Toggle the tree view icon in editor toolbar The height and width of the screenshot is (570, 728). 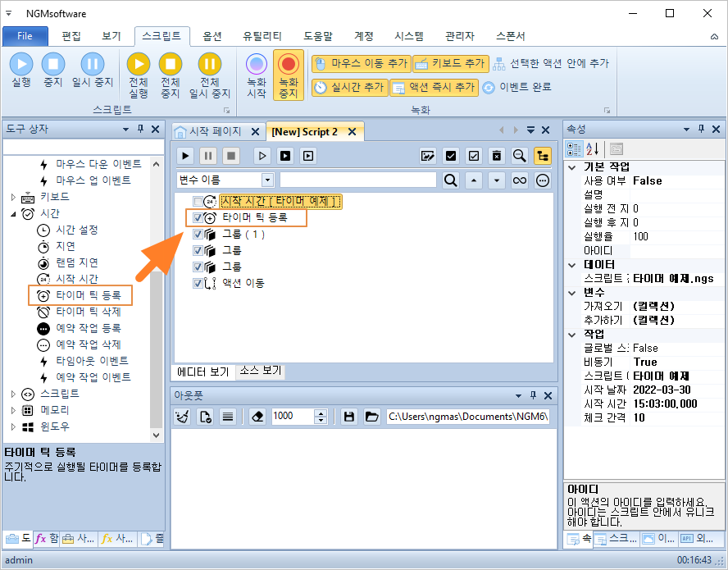pos(542,156)
